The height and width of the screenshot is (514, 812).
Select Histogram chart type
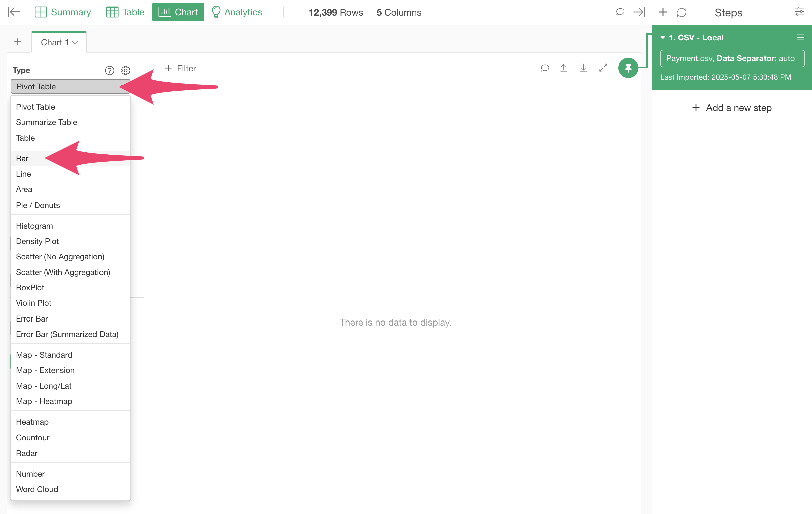click(x=70, y=226)
